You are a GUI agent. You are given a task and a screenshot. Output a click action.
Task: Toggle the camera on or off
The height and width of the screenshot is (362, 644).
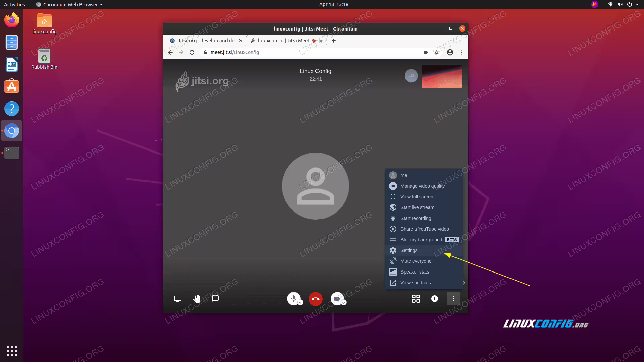[x=337, y=298]
